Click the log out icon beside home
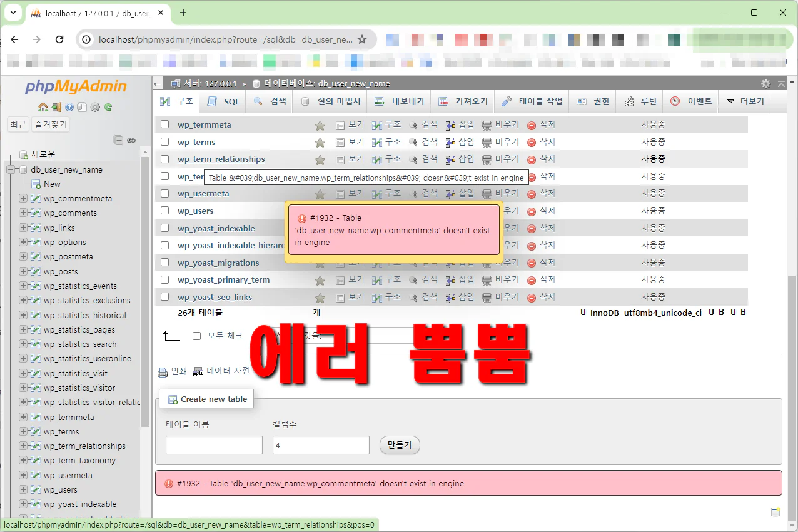798x532 pixels. 56,107
